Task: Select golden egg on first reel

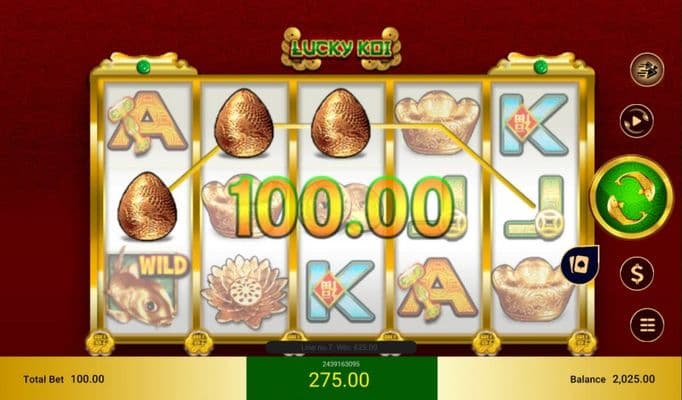Action: click(x=147, y=206)
